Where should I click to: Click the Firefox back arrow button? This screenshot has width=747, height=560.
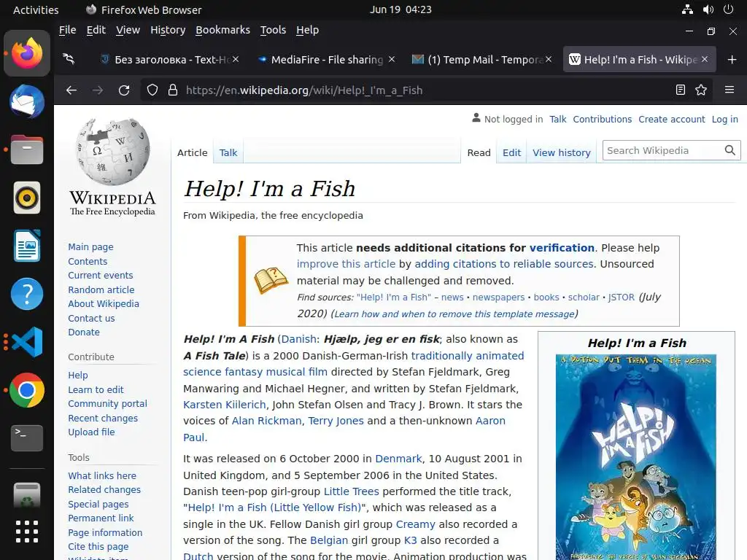point(71,90)
